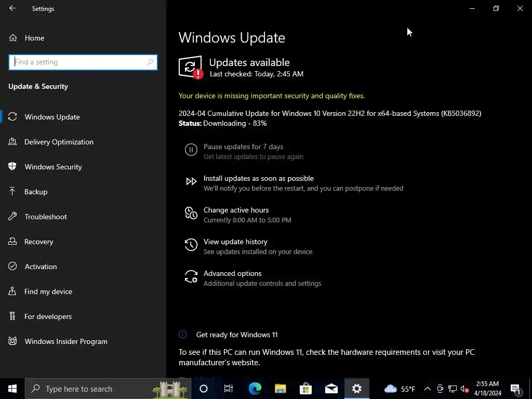Click the search magnifier in Find a setting
This screenshot has height=399, width=532.
pyautogui.click(x=150, y=62)
